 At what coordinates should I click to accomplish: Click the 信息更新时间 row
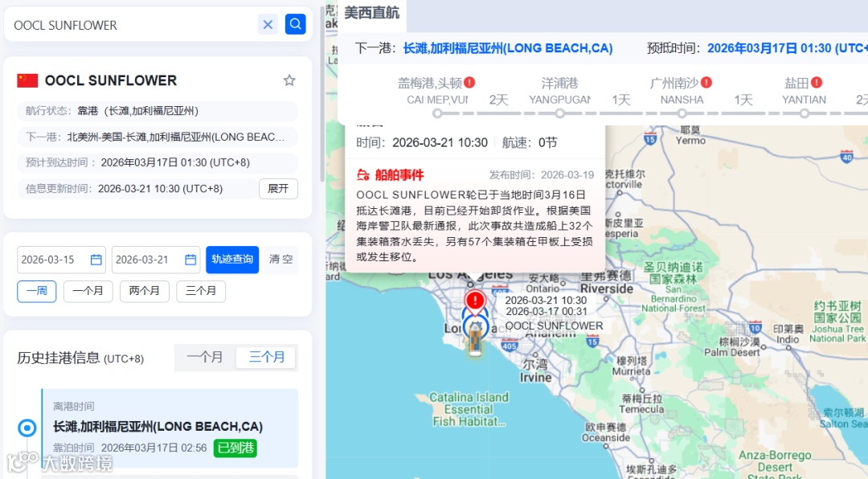click(x=137, y=189)
